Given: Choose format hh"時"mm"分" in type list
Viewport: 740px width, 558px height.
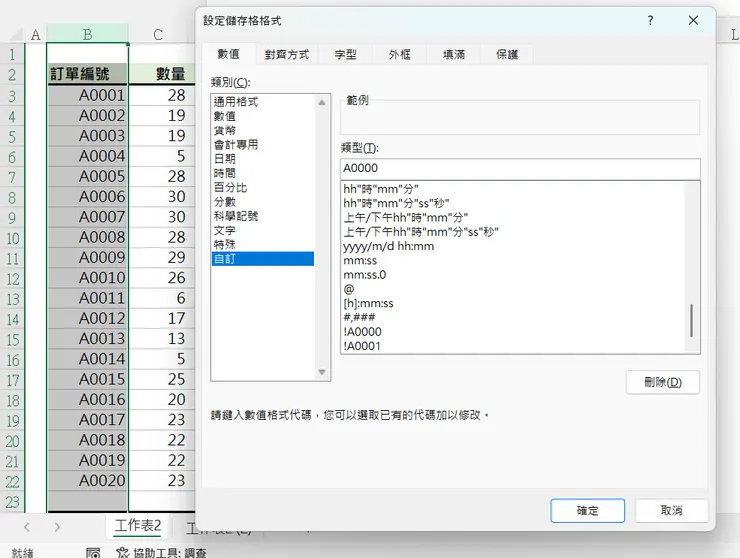Looking at the screenshot, I should [x=513, y=189].
